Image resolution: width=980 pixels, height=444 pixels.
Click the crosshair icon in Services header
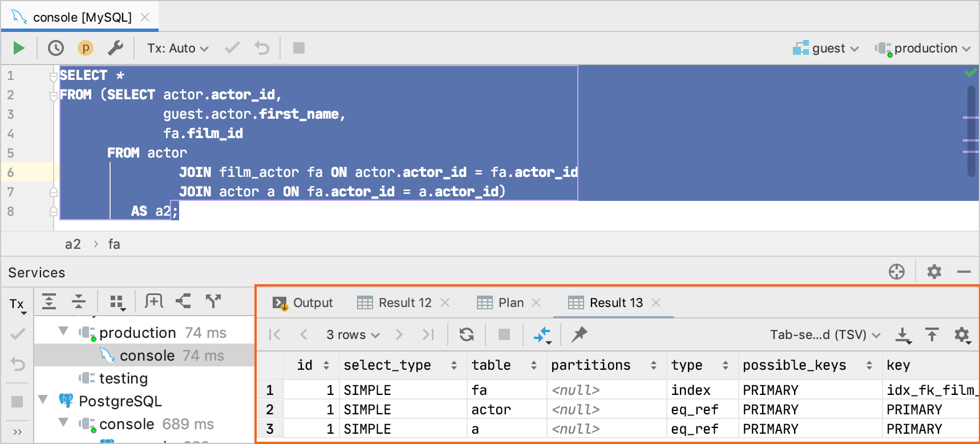point(897,272)
